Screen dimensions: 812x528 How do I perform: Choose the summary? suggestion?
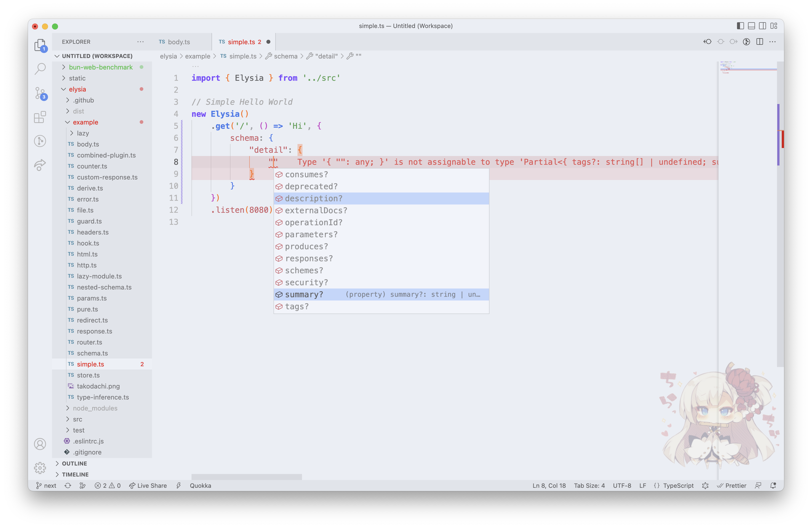[381, 294]
